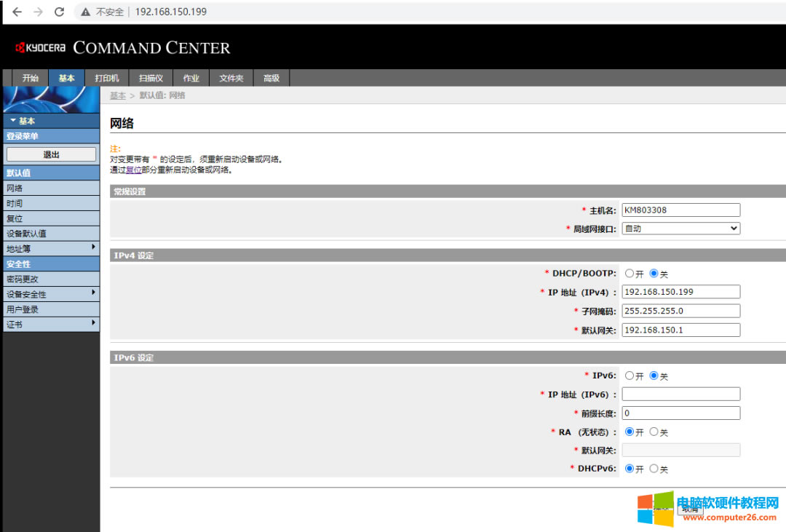Enable IPv6 with the 开 radio
The width and height of the screenshot is (786, 532).
click(630, 376)
